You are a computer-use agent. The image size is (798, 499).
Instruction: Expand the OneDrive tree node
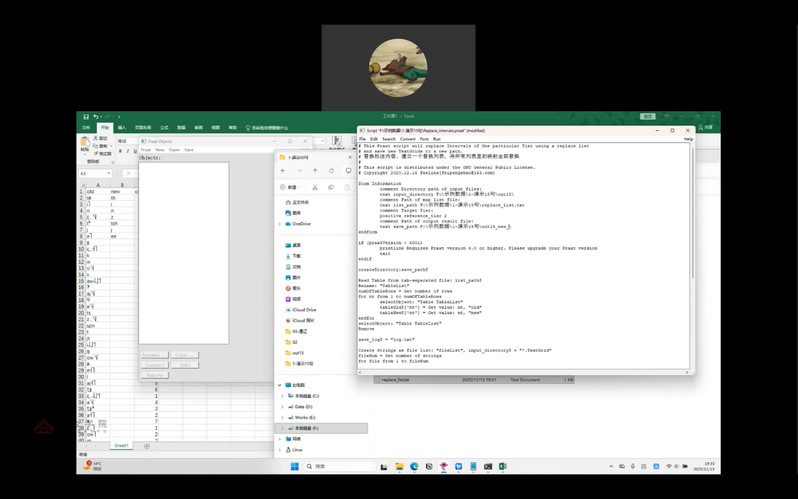click(281, 224)
